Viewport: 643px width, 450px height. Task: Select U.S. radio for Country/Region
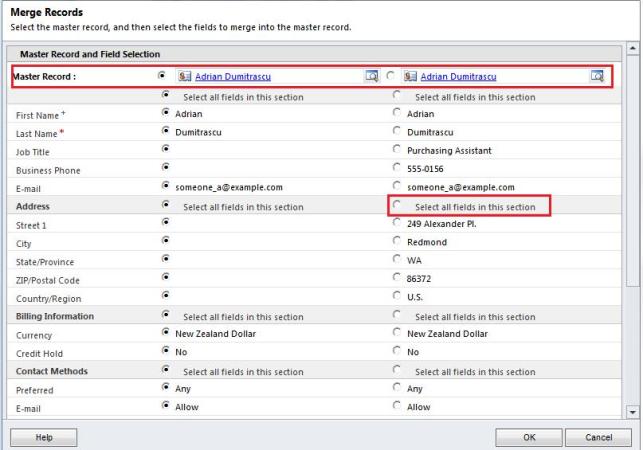[397, 295]
